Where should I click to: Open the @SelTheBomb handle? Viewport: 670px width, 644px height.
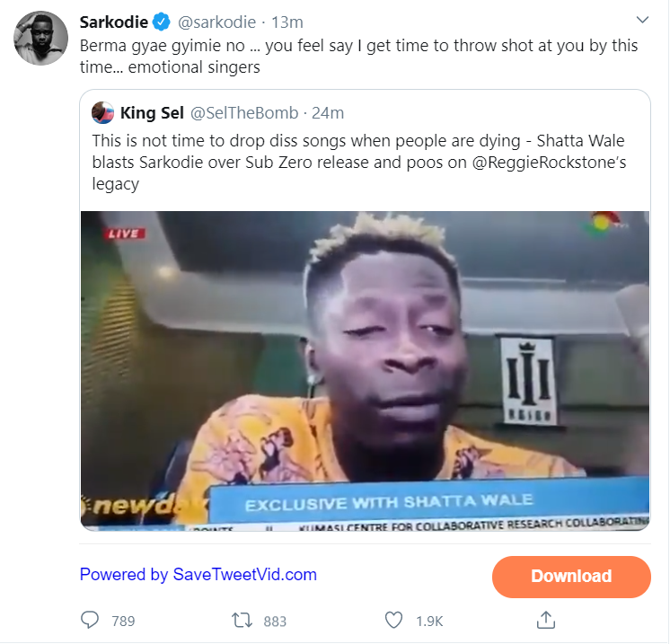coord(242,113)
